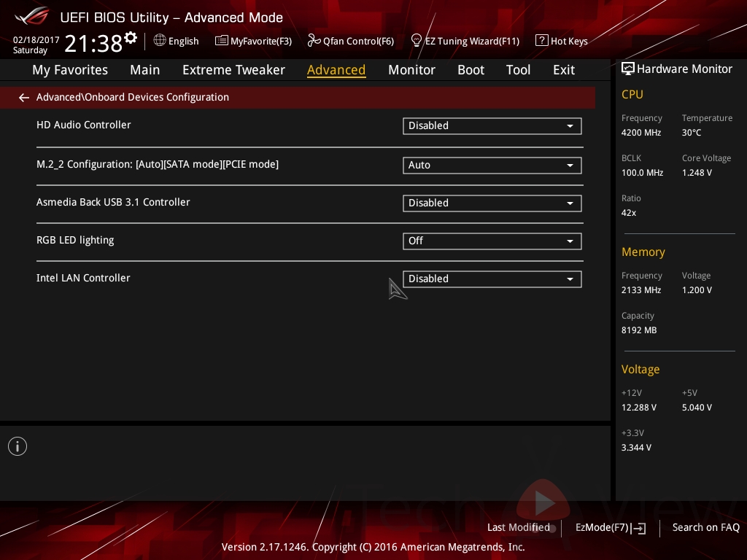747x560 pixels.
Task: Launch EZ Tuning Wizard(F11)
Action: (x=465, y=41)
